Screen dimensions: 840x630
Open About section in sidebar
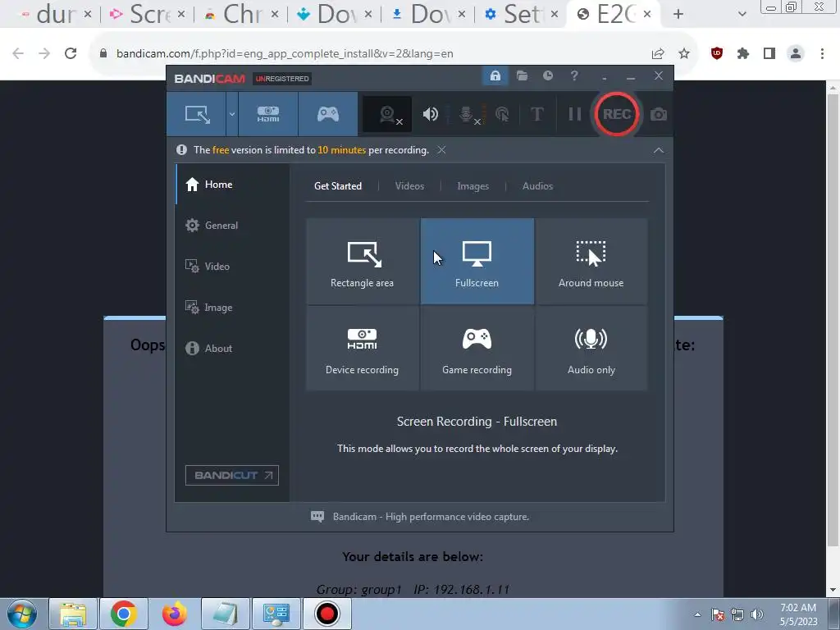click(232, 348)
